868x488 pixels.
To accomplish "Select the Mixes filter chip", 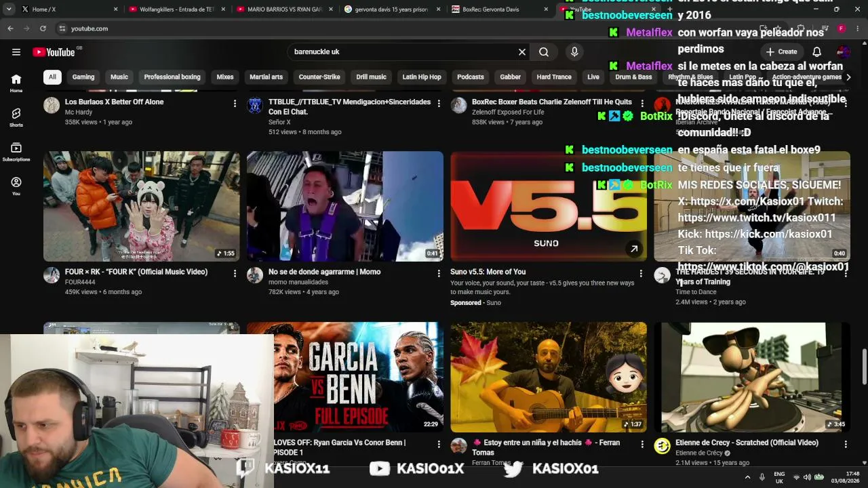I will click(x=225, y=77).
